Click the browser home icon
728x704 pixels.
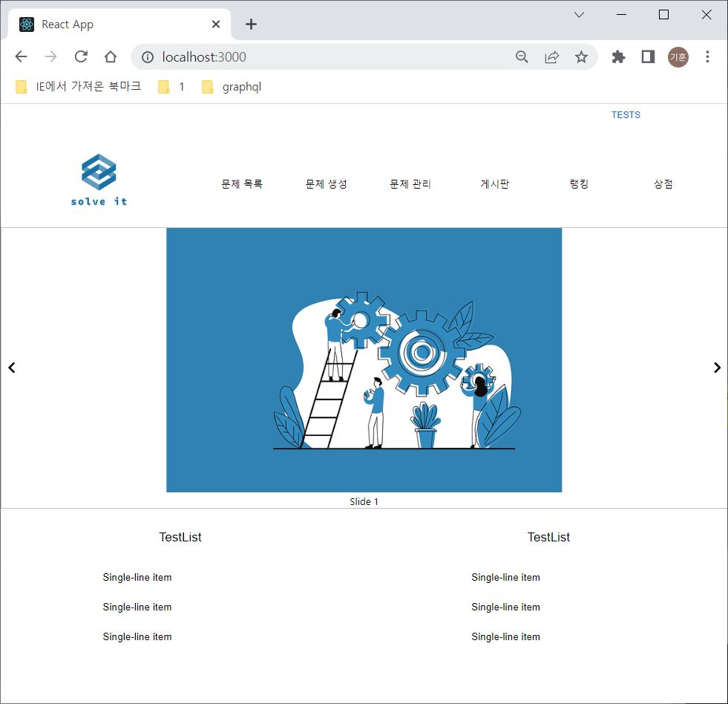point(111,56)
